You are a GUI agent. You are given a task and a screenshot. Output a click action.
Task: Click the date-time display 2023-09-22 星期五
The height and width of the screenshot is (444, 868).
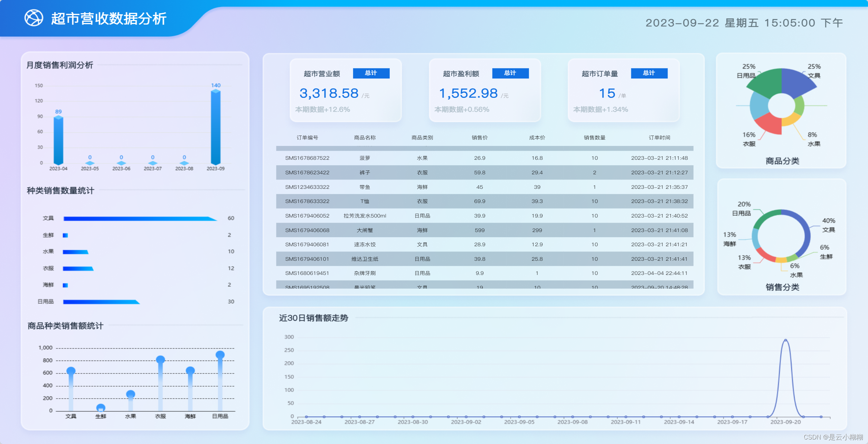point(744,23)
